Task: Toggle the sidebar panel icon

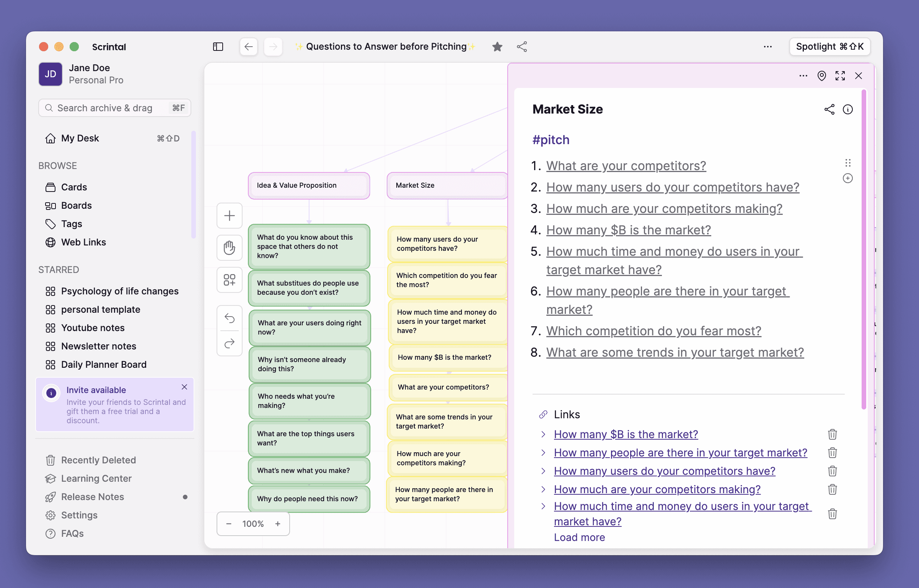Action: [x=218, y=47]
